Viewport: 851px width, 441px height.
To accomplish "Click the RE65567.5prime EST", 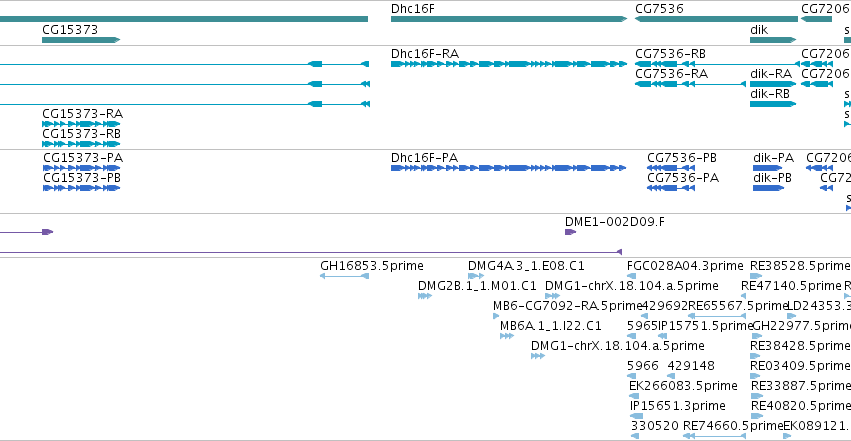I will pyautogui.click(x=717, y=316).
